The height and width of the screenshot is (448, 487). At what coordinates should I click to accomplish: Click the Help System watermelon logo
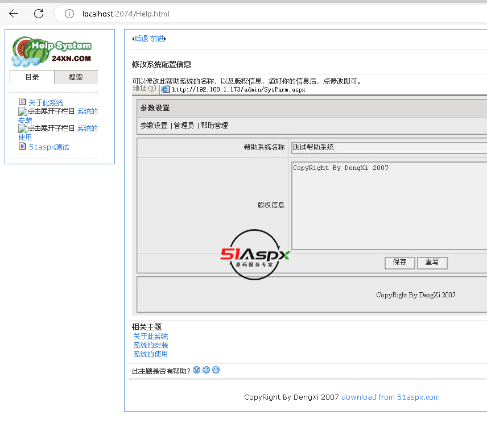tap(52, 52)
